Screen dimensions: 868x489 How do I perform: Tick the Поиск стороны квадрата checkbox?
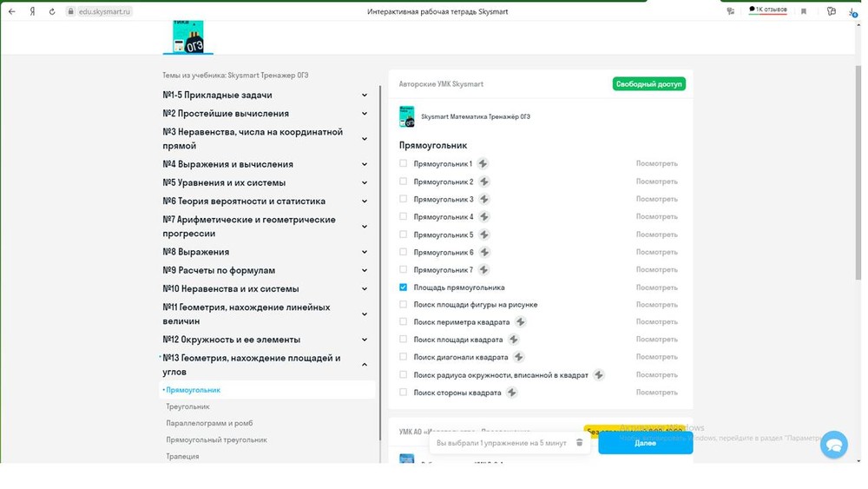[403, 393]
